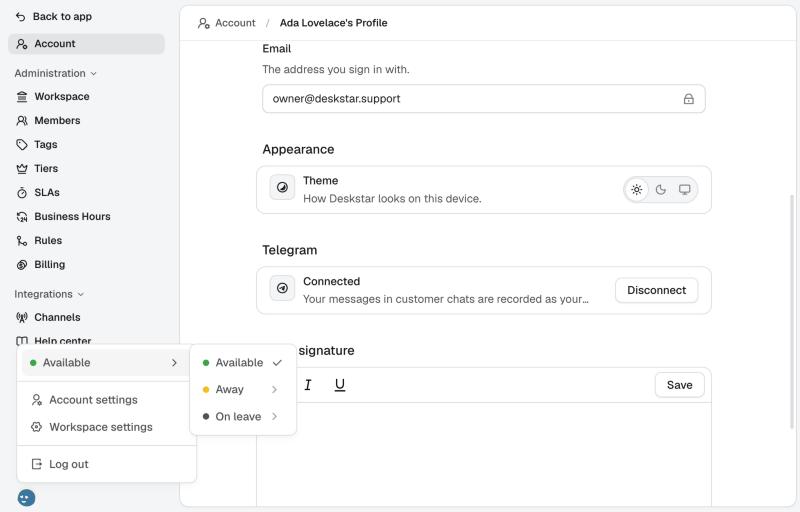Click the Tiers crown icon
Image resolution: width=800 pixels, height=512 pixels.
click(x=22, y=168)
